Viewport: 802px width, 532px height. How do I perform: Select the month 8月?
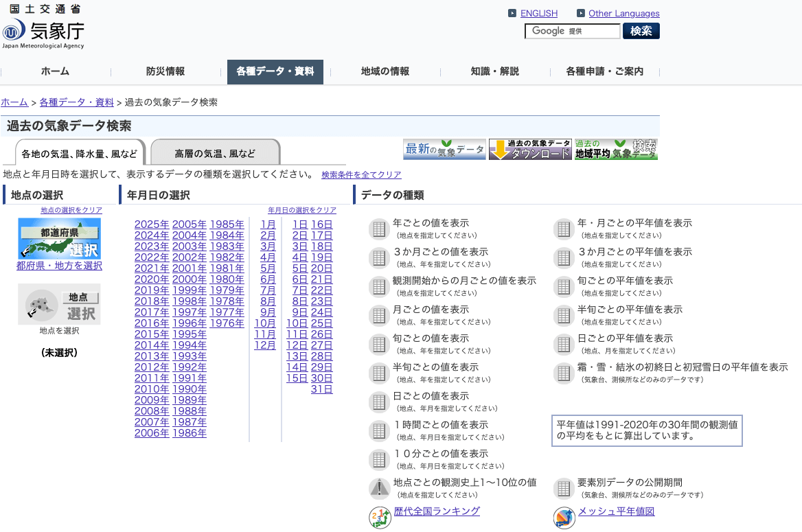point(268,301)
